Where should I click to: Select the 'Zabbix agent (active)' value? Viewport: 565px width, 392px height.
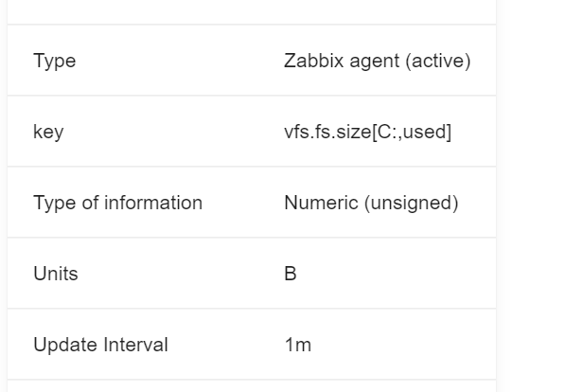click(378, 61)
